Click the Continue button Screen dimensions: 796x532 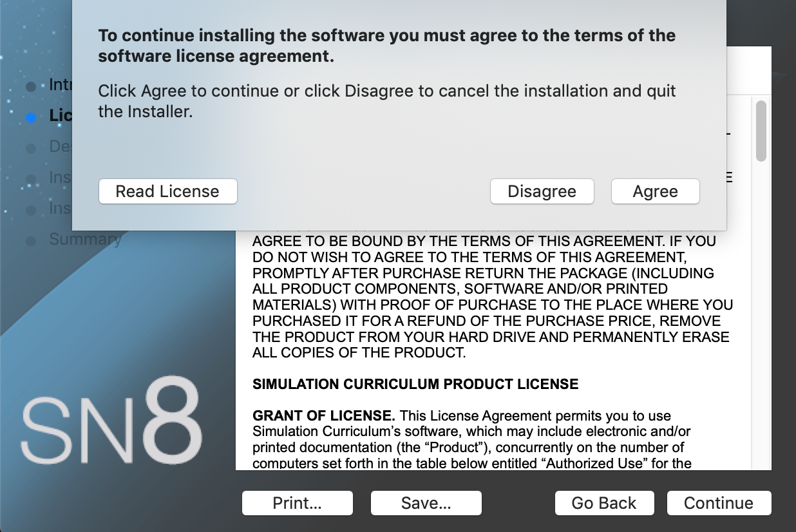tap(719, 503)
